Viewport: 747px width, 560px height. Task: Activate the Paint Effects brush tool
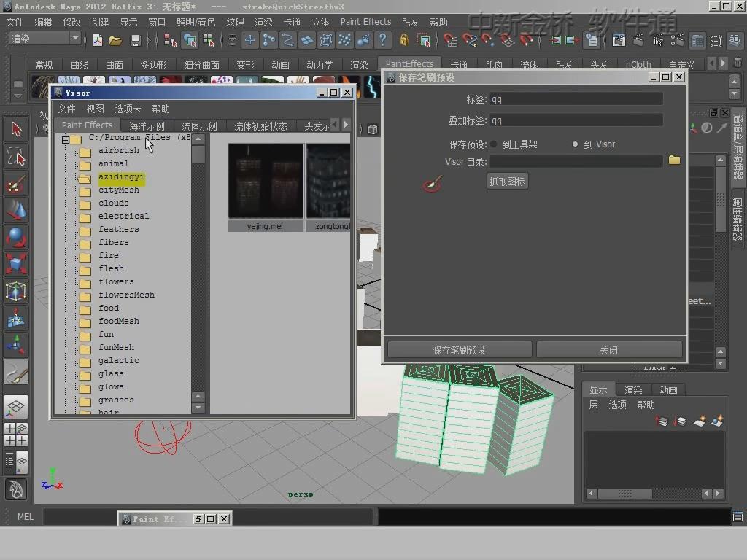coord(16,373)
